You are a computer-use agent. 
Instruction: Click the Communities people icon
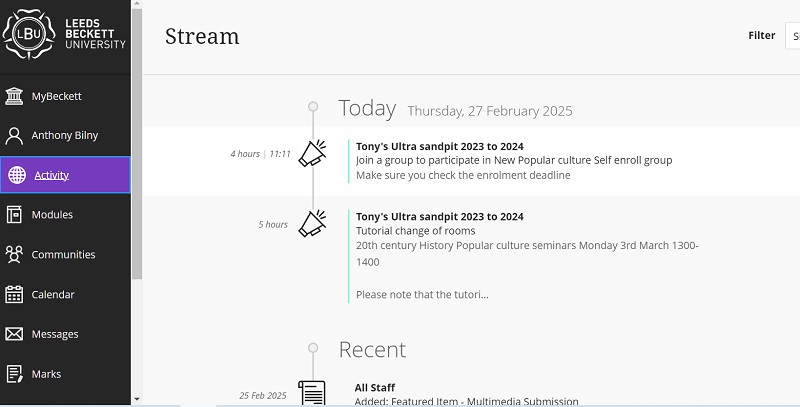click(x=15, y=254)
